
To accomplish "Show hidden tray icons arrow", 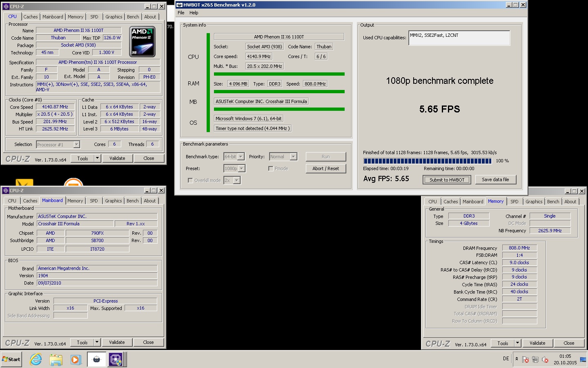I will coord(517,359).
